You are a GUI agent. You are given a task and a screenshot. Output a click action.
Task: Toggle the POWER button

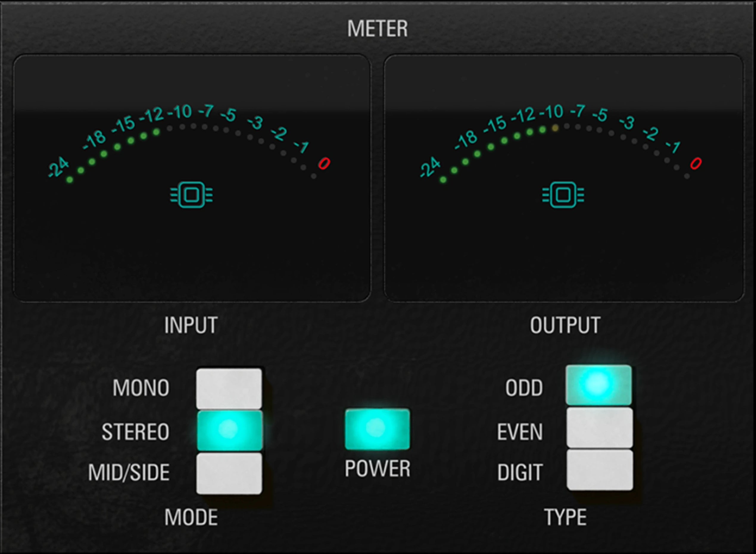click(x=378, y=429)
